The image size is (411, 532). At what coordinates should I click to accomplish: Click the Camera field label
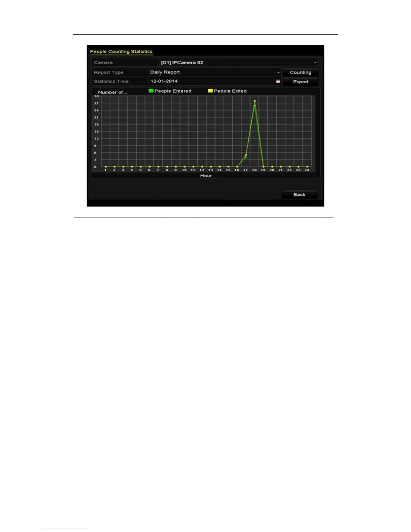(103, 62)
